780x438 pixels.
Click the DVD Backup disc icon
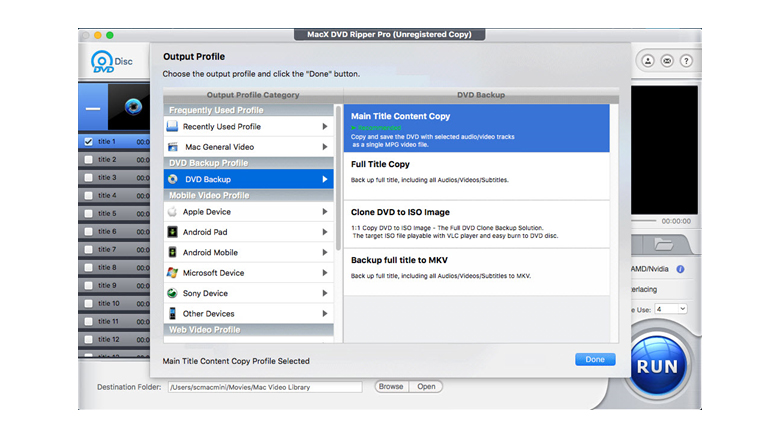(173, 179)
